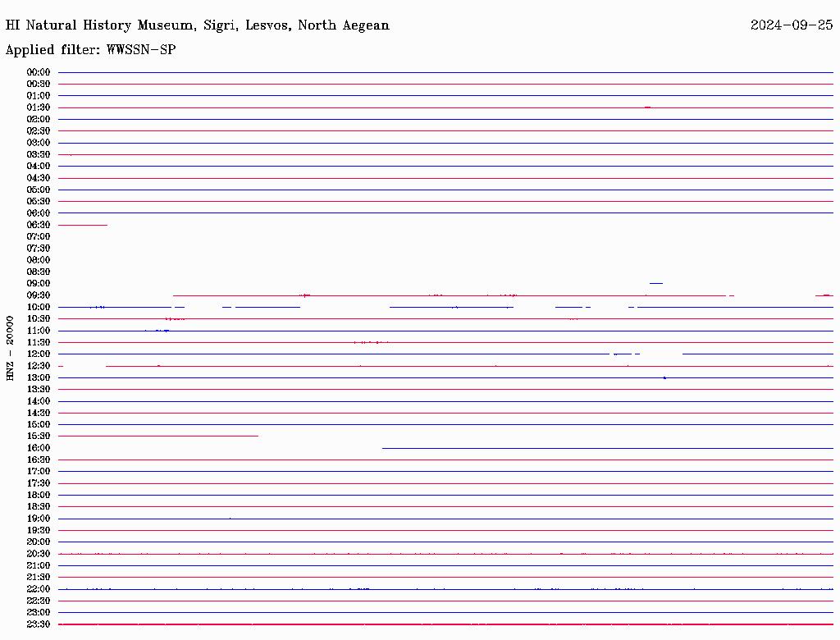The height and width of the screenshot is (640, 840).
Task: Select the 09:30 time label
Action: (x=39, y=295)
